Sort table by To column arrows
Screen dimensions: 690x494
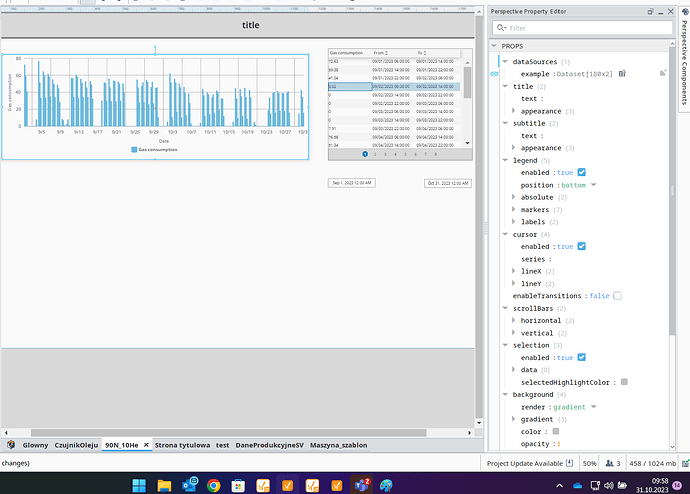point(425,53)
